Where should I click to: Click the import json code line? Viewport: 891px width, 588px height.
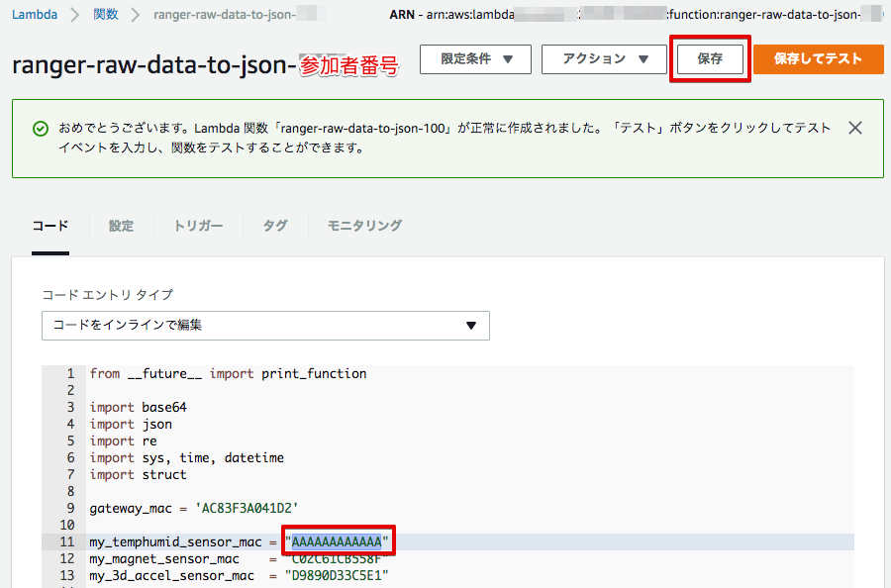click(x=131, y=425)
